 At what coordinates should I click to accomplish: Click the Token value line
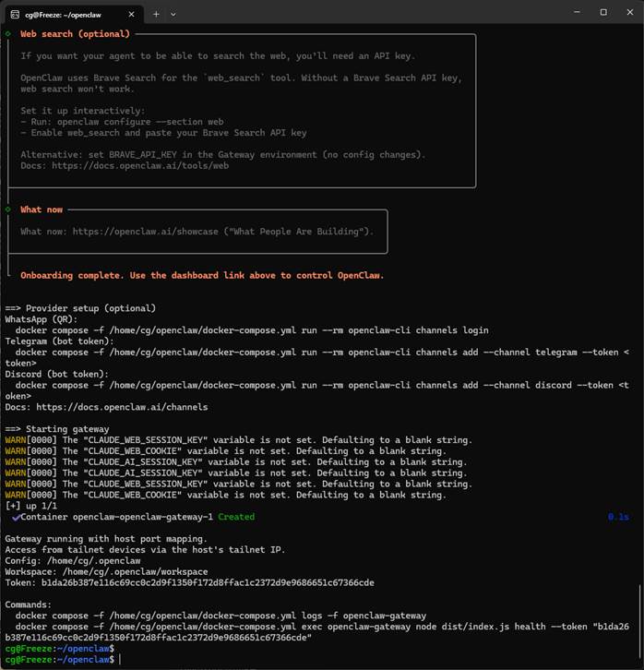click(189, 582)
